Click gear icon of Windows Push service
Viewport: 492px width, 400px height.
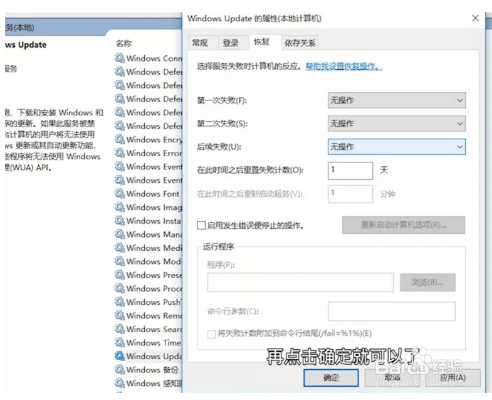click(120, 302)
